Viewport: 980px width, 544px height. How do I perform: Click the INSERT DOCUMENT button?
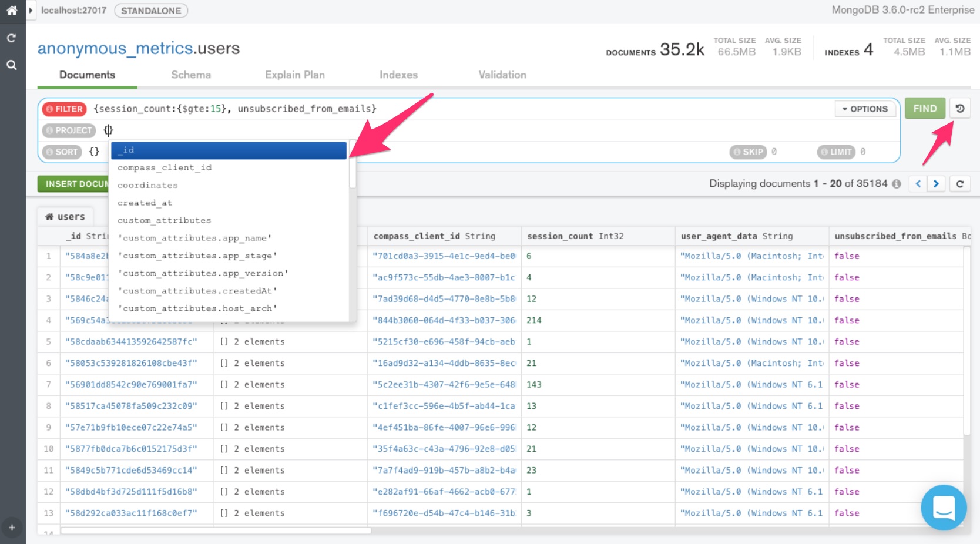pos(74,184)
